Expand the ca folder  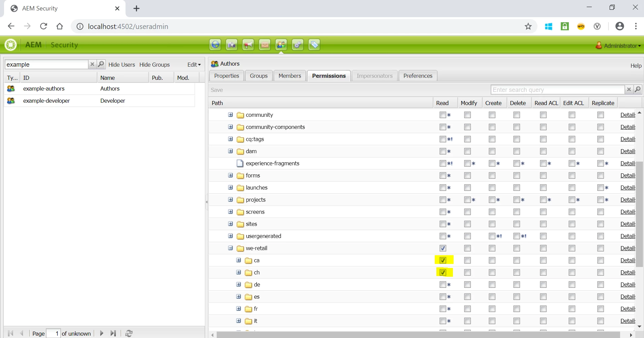click(239, 260)
